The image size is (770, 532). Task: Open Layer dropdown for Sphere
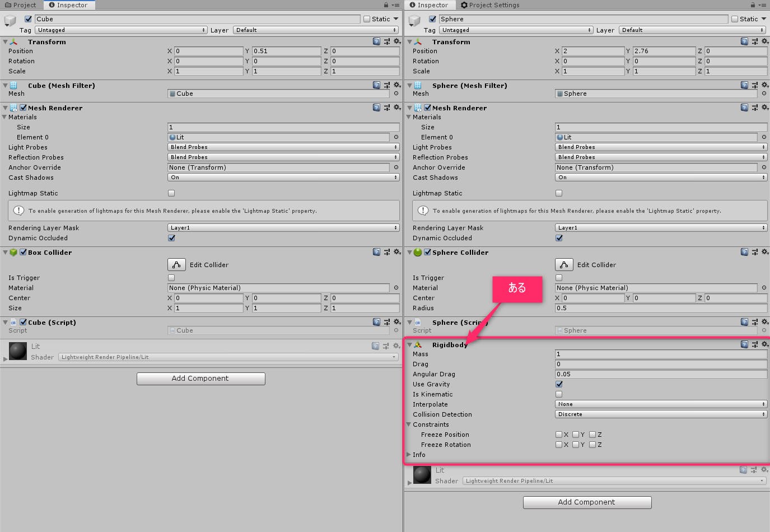(x=692, y=30)
